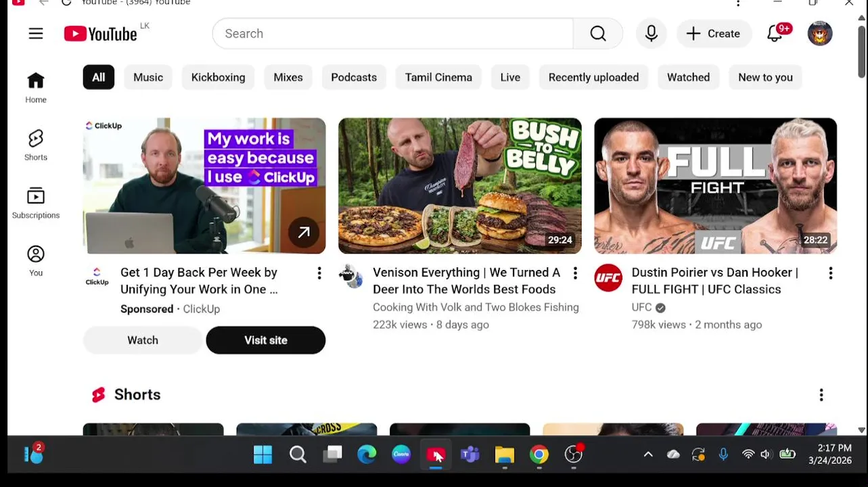Image resolution: width=868 pixels, height=487 pixels.
Task: Click Watch button on ClickUp ad
Action: click(x=143, y=340)
